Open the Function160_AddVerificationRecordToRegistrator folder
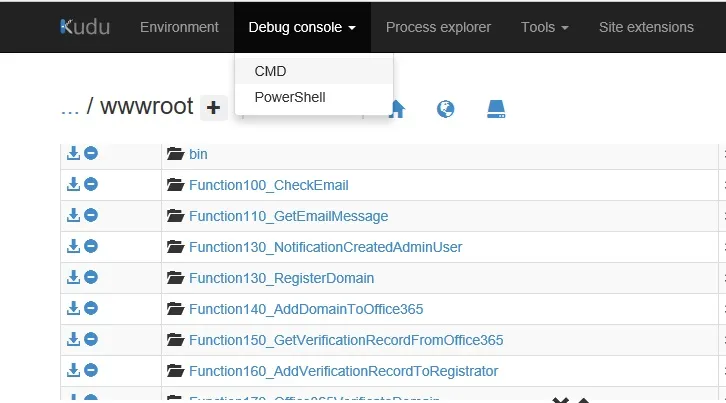Viewport: 726px width, 403px height. coord(343,371)
